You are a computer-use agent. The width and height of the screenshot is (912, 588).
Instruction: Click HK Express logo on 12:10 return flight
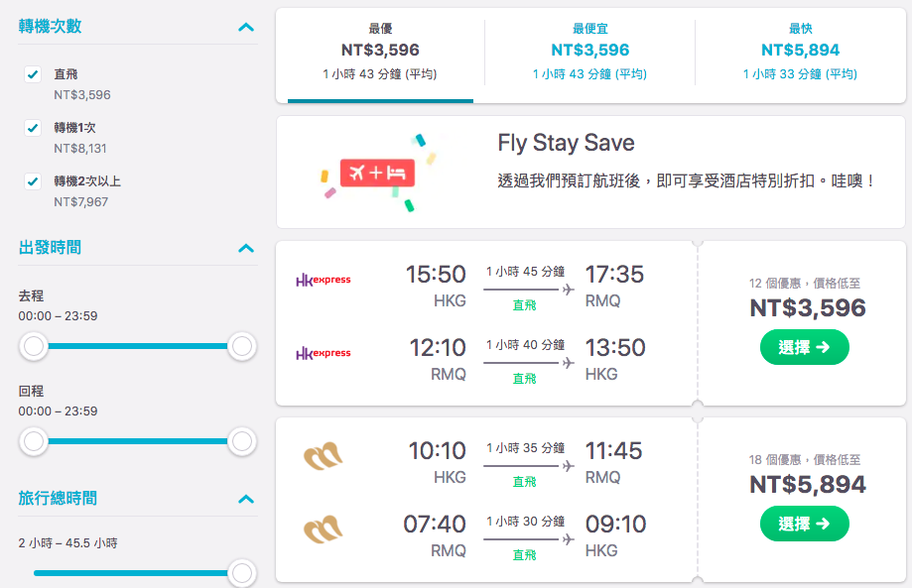pos(324,353)
